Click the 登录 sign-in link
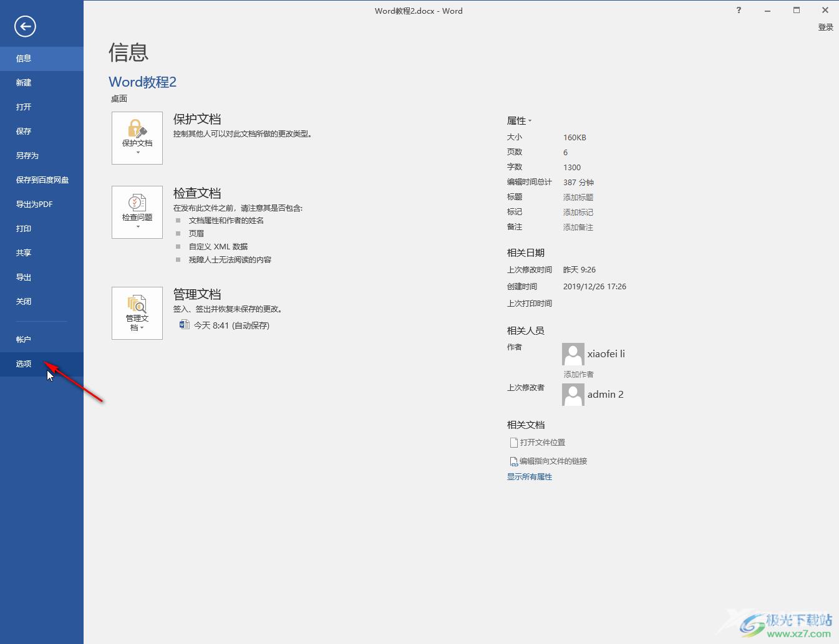839x644 pixels. (x=826, y=27)
